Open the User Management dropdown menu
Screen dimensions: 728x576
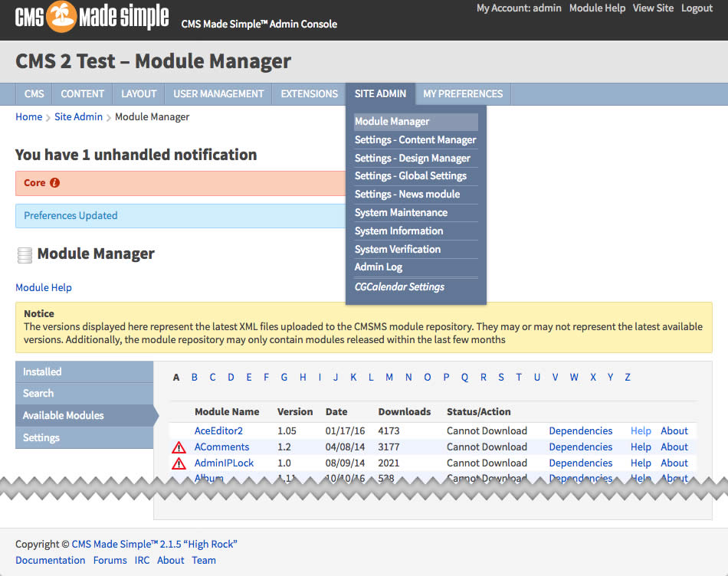pos(218,93)
